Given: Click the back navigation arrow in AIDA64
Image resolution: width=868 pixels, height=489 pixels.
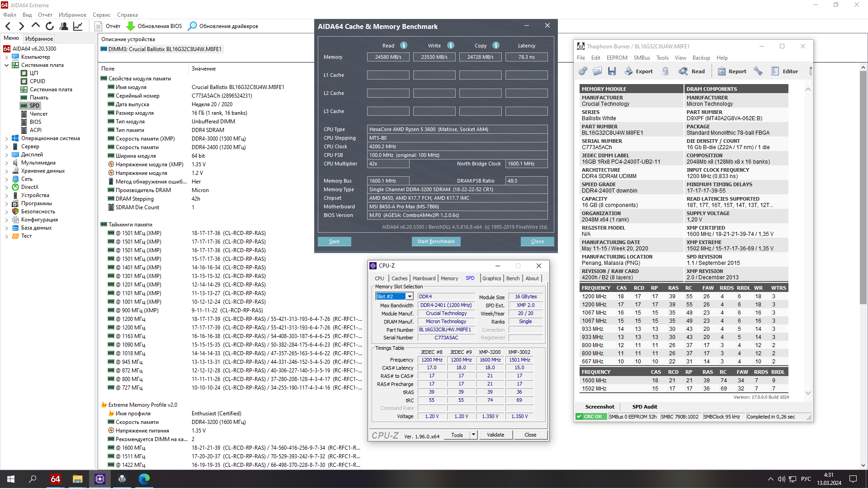Looking at the screenshot, I should (x=8, y=26).
